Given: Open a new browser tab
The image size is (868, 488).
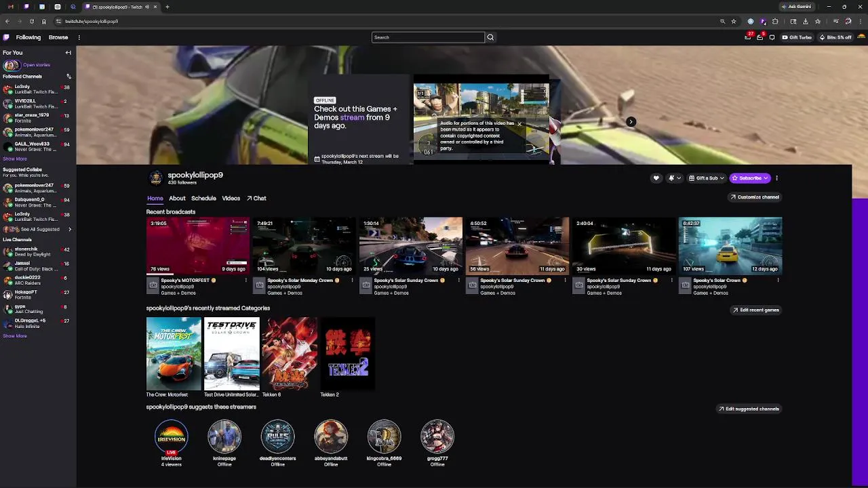Looking at the screenshot, I should [x=167, y=7].
